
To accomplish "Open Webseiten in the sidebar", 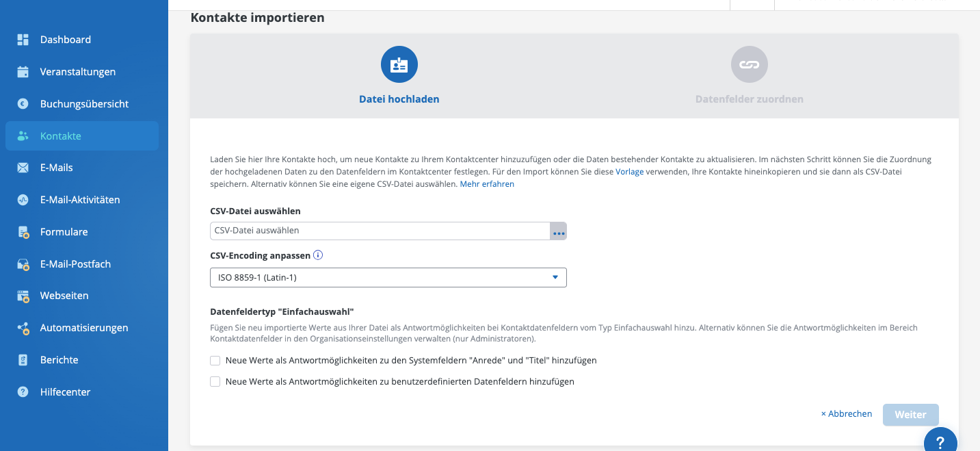I will pos(64,296).
